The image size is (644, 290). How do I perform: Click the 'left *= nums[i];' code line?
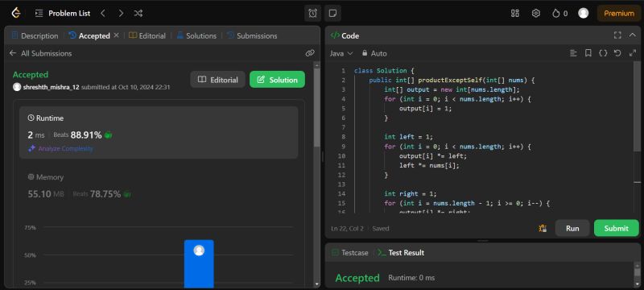tap(429, 165)
